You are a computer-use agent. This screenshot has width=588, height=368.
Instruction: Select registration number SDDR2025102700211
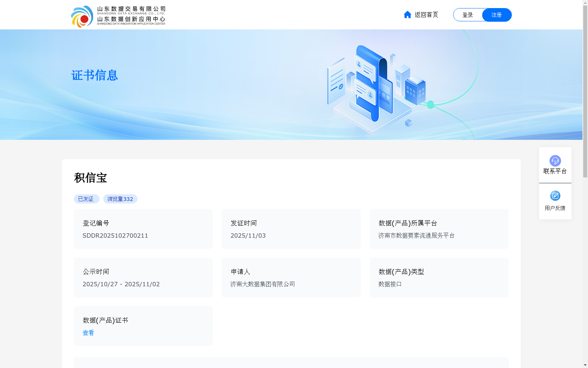(x=115, y=236)
